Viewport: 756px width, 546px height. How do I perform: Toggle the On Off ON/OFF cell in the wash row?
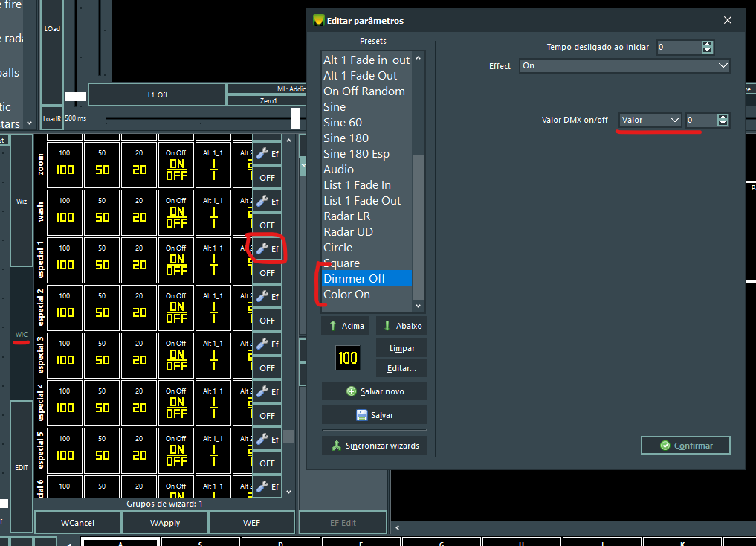coord(175,213)
